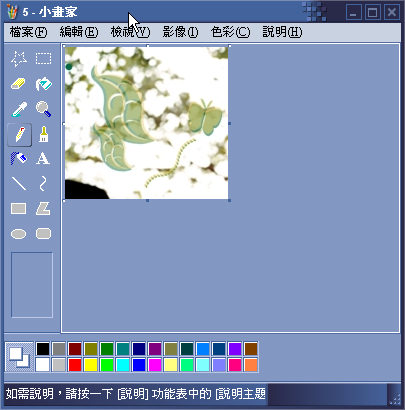Choose the Brush tool
Screen dimensions: 405x410
tap(43, 134)
